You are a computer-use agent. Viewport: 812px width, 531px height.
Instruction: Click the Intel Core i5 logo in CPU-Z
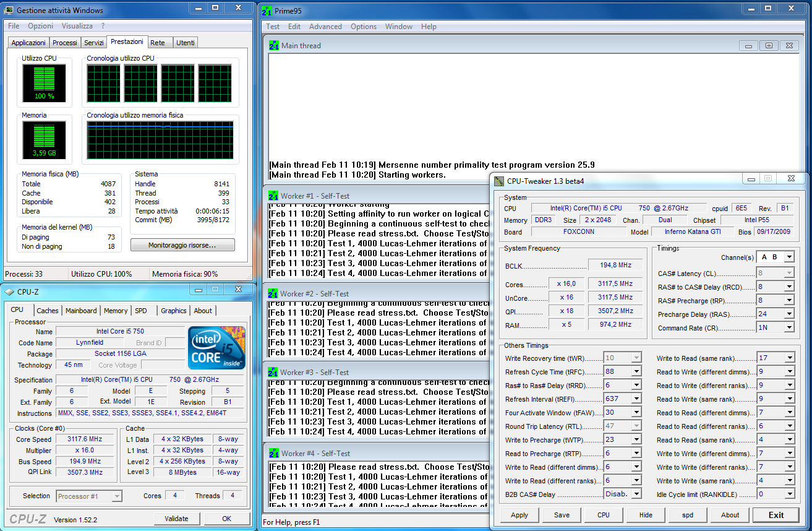coord(216,347)
